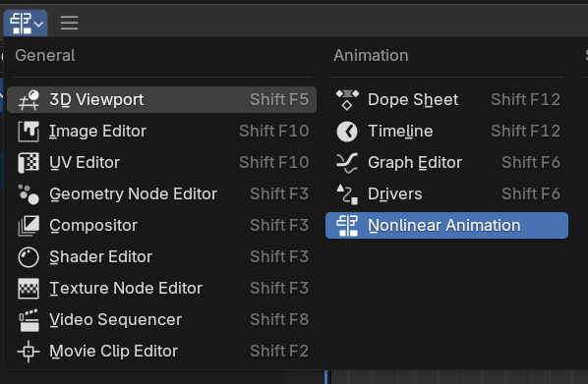This screenshot has width=588, height=384.
Task: Click the Video Sequencer clapper icon
Action: tap(29, 320)
